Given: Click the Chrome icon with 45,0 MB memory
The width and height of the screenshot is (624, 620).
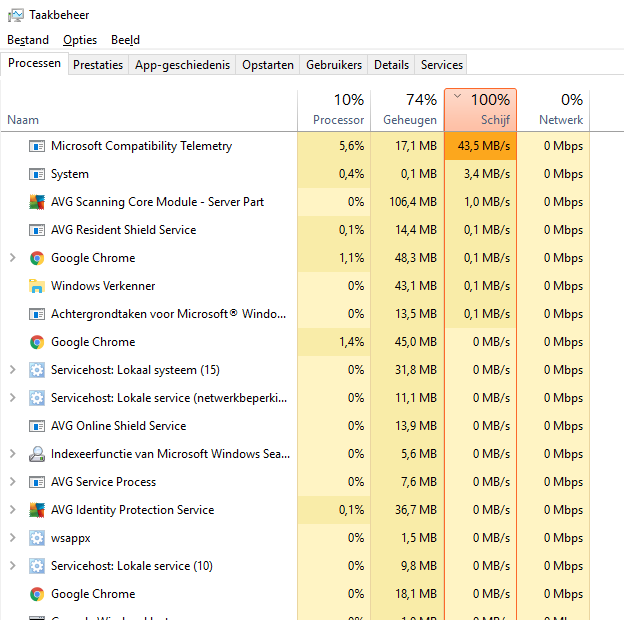Looking at the screenshot, I should coord(37,342).
